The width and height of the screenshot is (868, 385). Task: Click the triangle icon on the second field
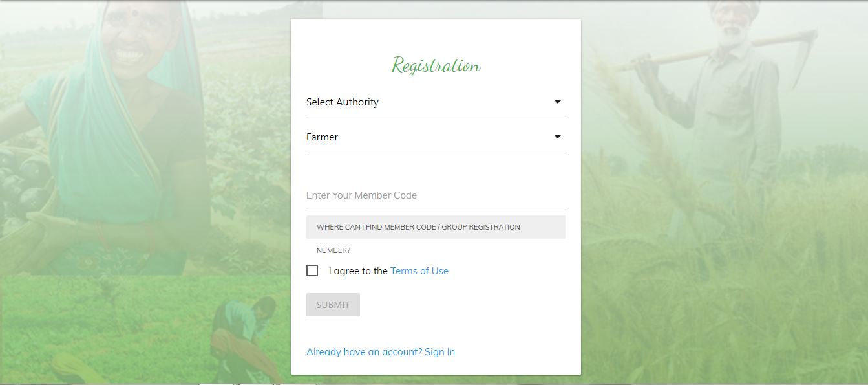click(x=556, y=136)
